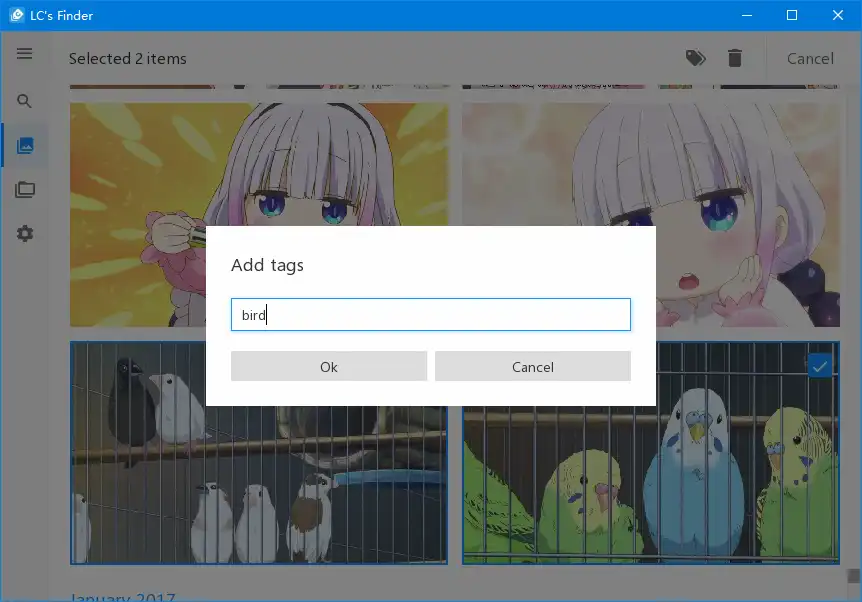
Task: Maximize the LC's Finder window
Action: [x=792, y=15]
